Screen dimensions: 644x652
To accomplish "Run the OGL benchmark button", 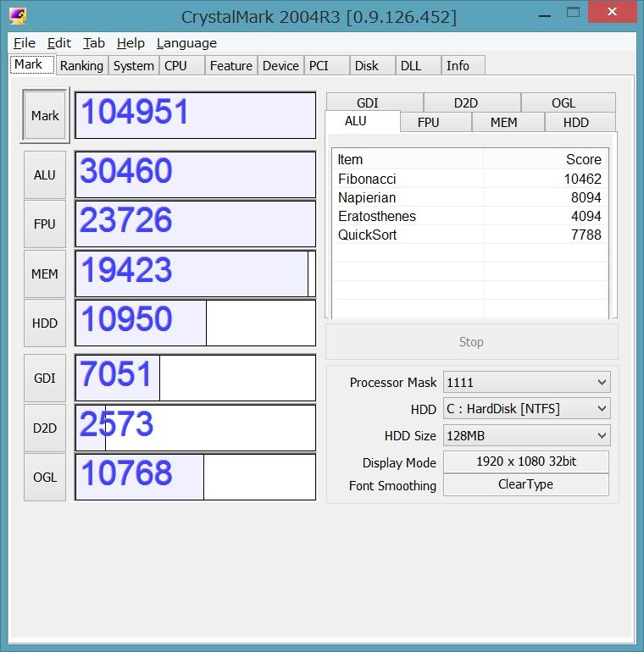I will click(45, 477).
